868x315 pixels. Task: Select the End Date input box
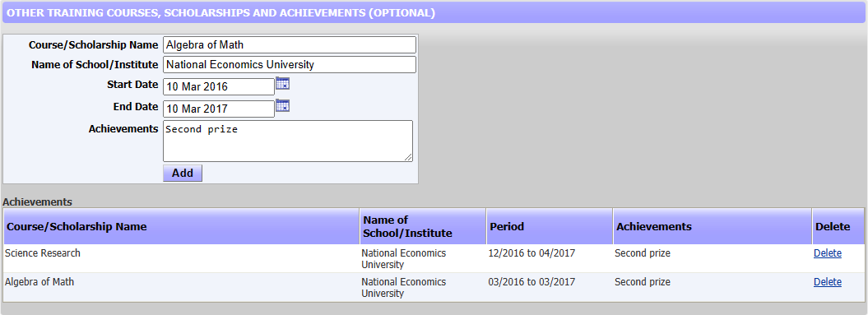[x=219, y=109]
